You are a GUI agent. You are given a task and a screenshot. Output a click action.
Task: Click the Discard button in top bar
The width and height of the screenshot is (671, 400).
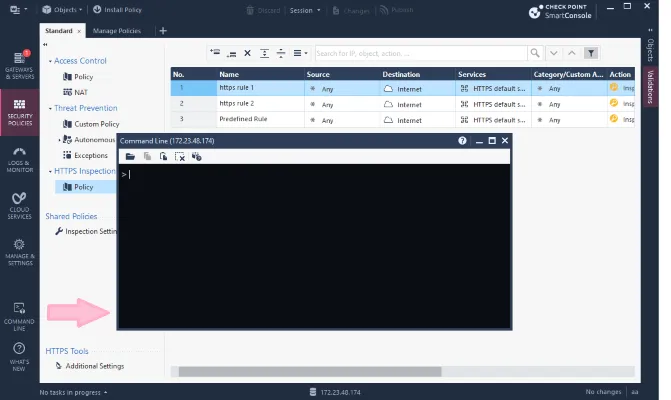click(263, 10)
